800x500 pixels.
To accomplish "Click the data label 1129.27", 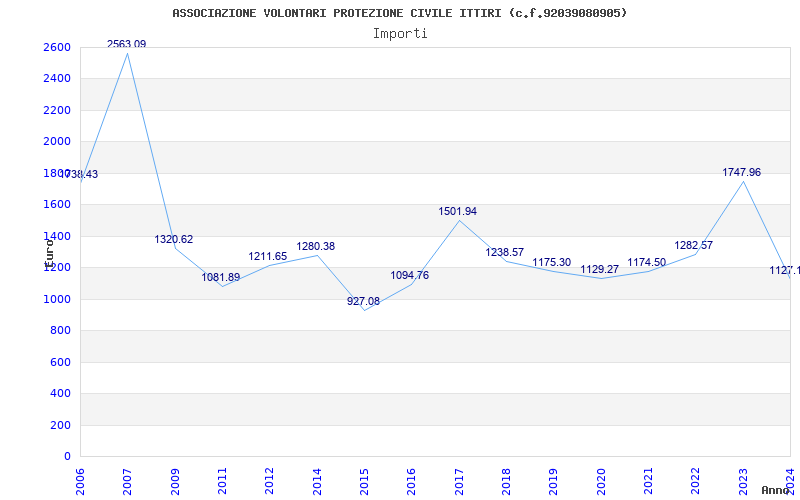I will click(599, 269).
